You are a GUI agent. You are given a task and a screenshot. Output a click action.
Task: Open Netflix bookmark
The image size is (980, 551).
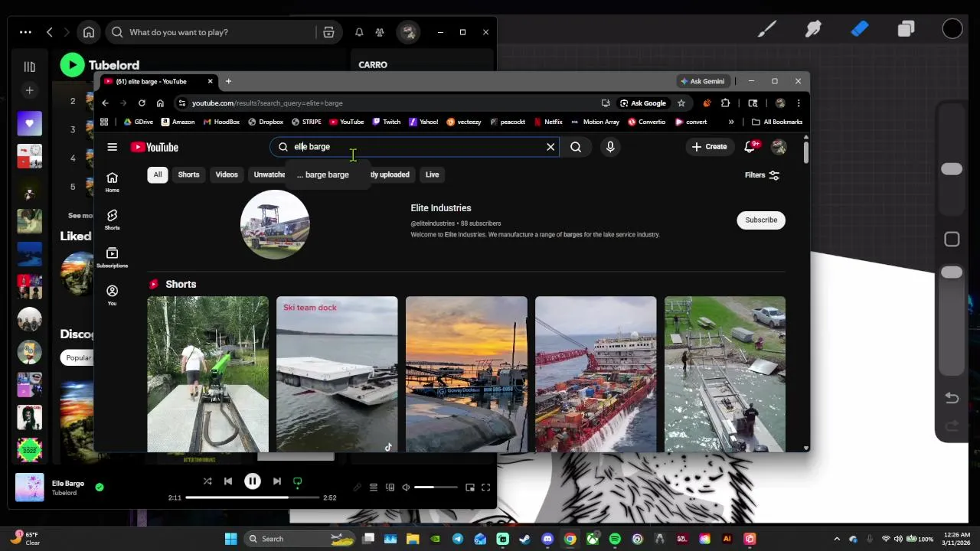click(x=548, y=122)
